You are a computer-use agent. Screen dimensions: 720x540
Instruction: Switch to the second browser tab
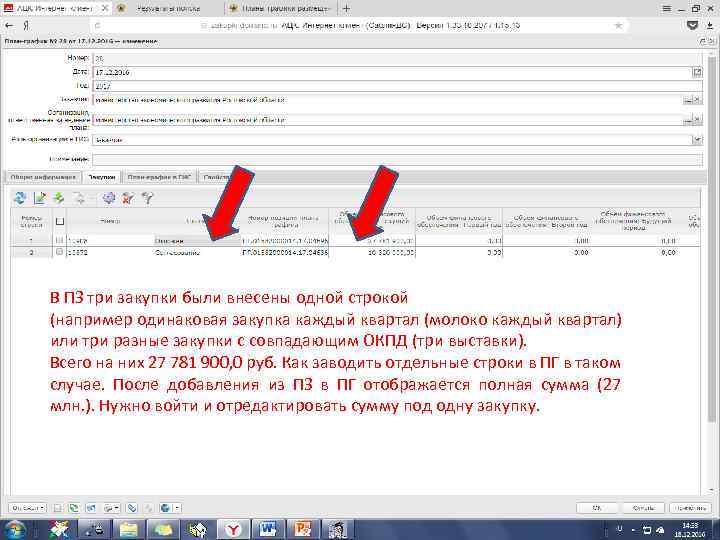coord(168,8)
